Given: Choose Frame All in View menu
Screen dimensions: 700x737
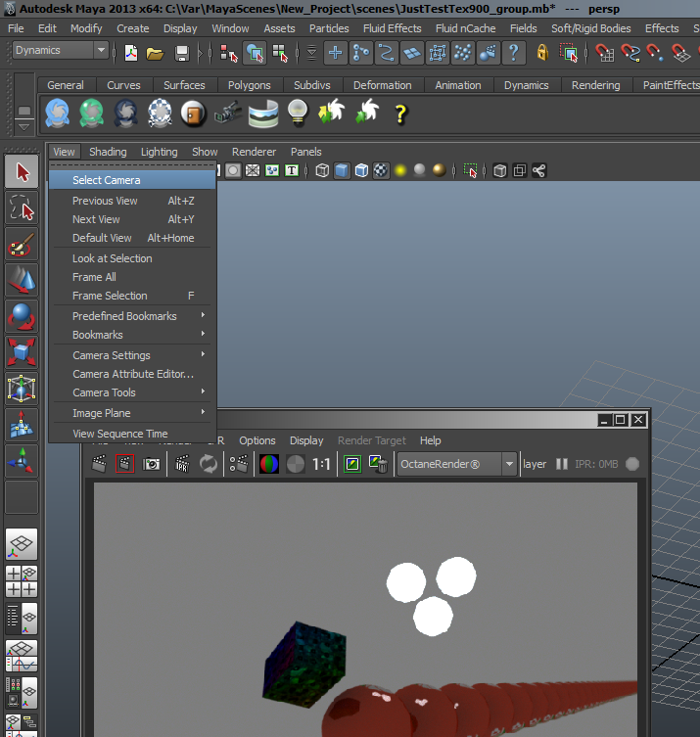Looking at the screenshot, I should pos(132,277).
